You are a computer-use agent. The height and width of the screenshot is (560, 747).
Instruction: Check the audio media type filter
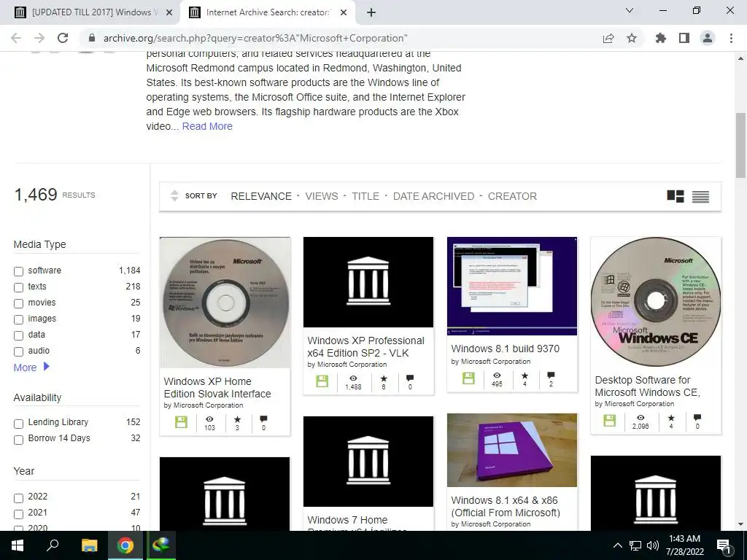pyautogui.click(x=18, y=352)
